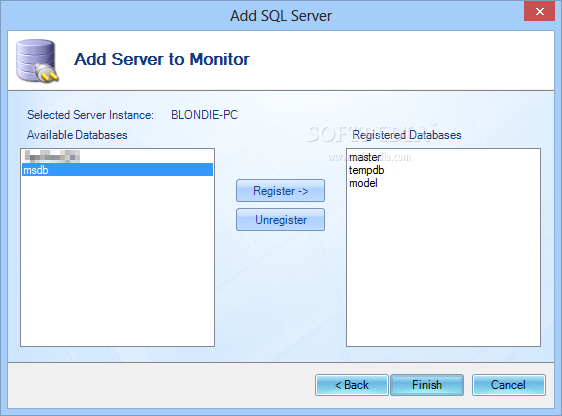Viewport: 562px width, 416px height.
Task: Click the Registered Databases label
Action: coord(406,135)
